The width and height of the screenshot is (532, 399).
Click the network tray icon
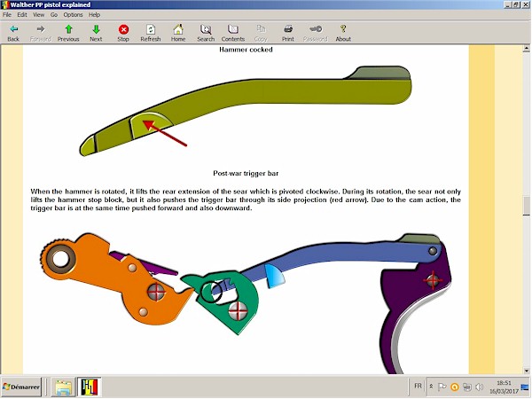click(x=467, y=387)
